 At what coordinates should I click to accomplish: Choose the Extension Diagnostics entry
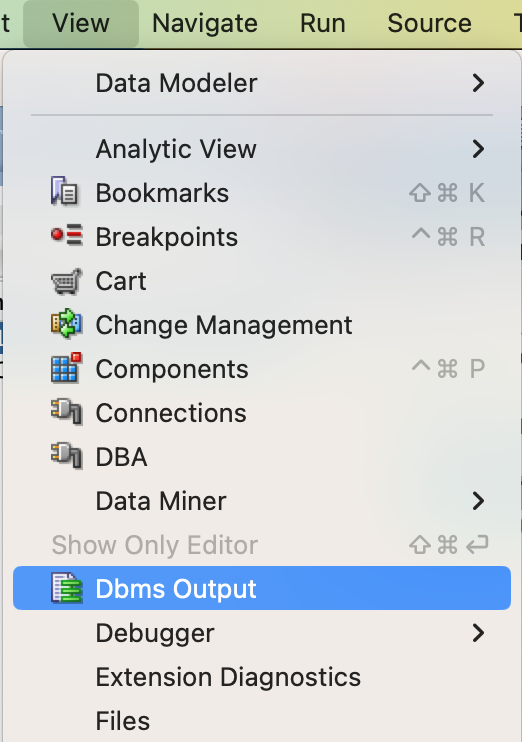pos(228,677)
